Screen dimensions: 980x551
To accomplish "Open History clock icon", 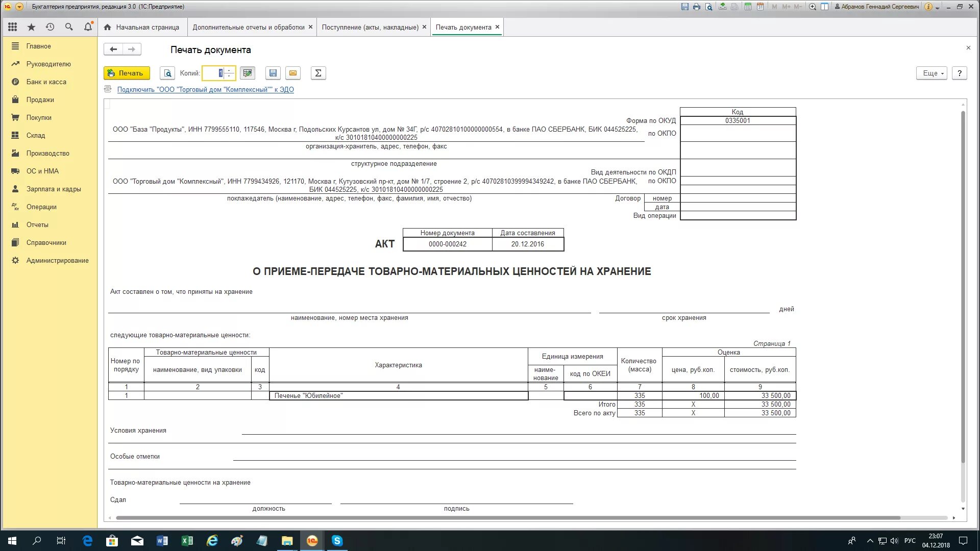I will point(50,27).
